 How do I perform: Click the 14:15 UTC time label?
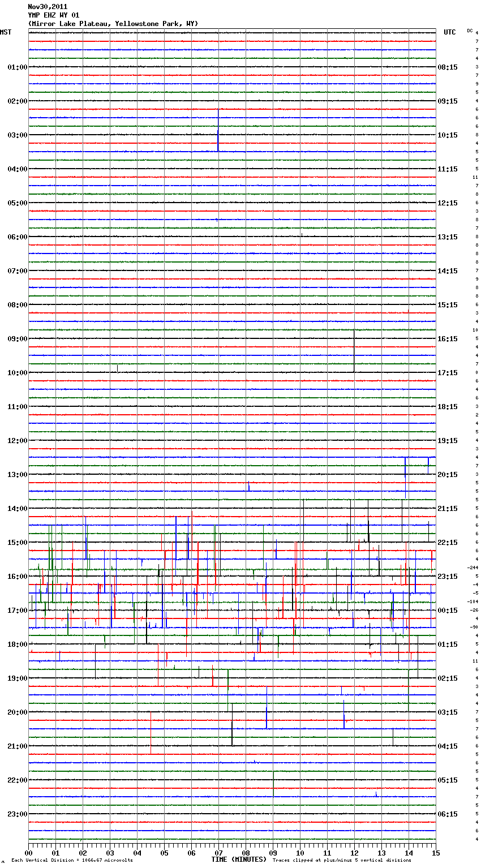[x=448, y=271]
